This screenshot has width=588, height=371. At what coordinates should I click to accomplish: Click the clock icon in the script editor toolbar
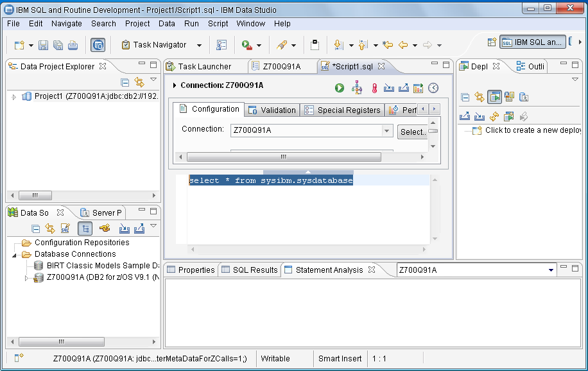click(x=434, y=88)
